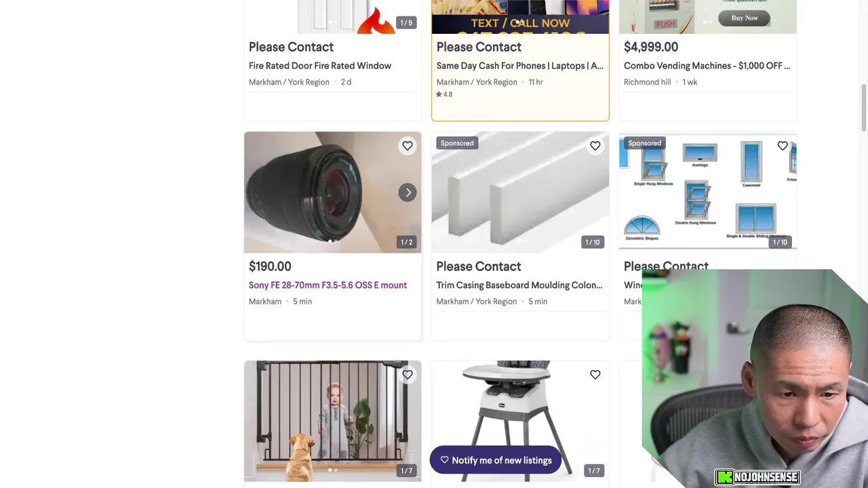Save the baby gate listing with heart icon
This screenshot has height=488, width=868.
coord(408,375)
